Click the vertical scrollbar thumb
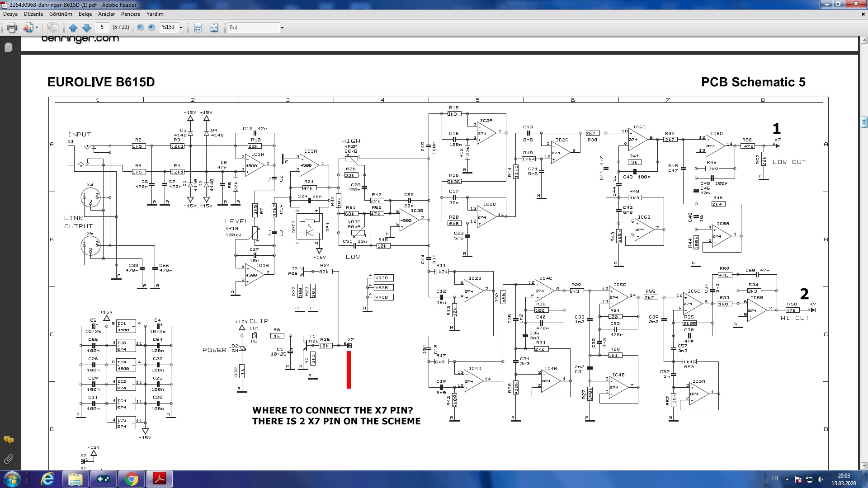This screenshot has width=868, height=488. coord(864,122)
